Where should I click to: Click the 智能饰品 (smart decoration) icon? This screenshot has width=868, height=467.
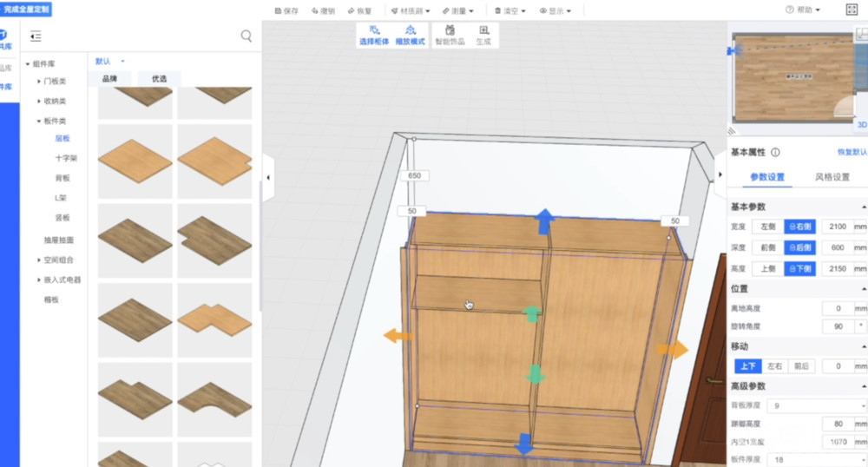(x=449, y=30)
